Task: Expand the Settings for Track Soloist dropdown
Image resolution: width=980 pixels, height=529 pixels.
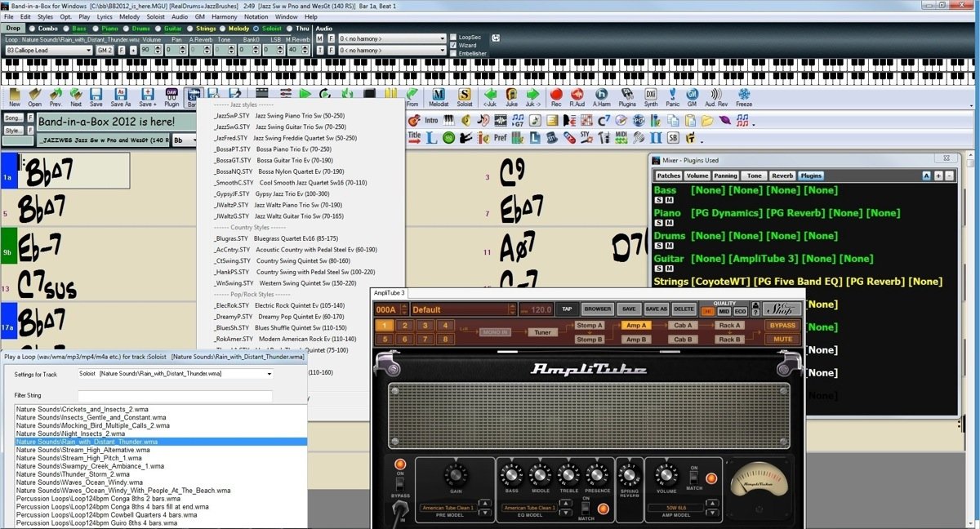Action: [175, 374]
